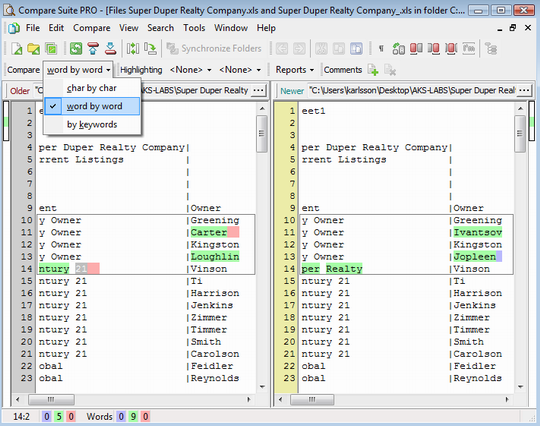This screenshot has width=540, height=426.
Task: Click the Compare Suite document icon in menu bar
Action: tap(14, 28)
